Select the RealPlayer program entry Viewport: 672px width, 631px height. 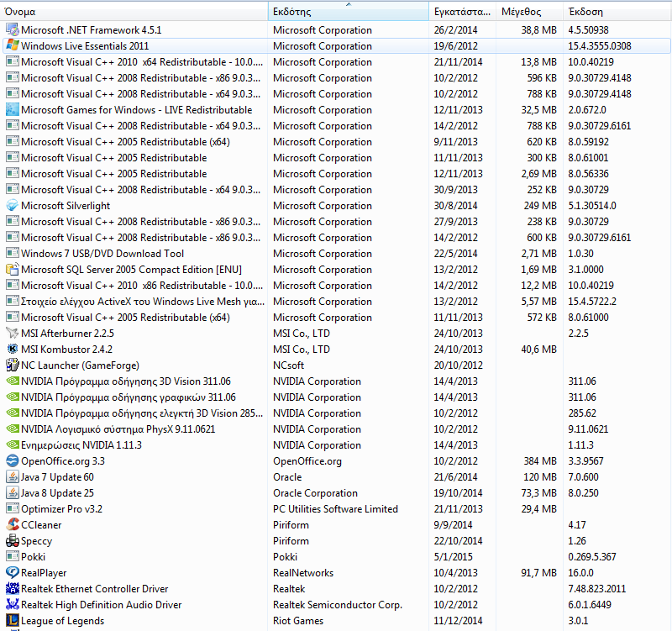(x=337, y=573)
